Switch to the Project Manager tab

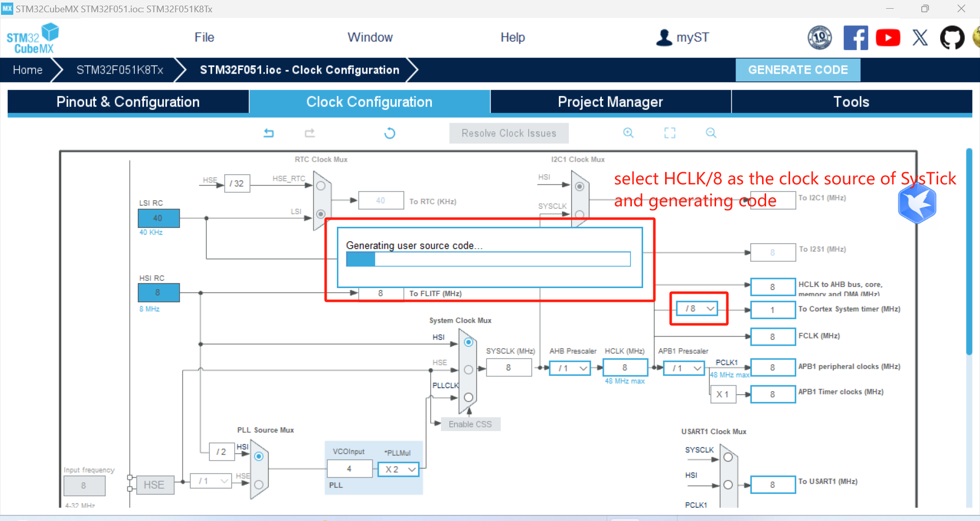(x=610, y=102)
